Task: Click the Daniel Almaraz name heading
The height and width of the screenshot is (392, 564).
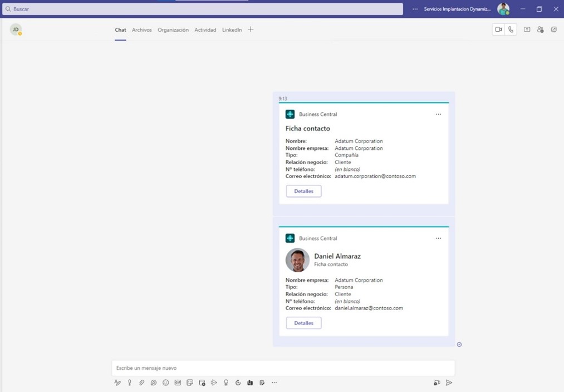Action: 337,256
